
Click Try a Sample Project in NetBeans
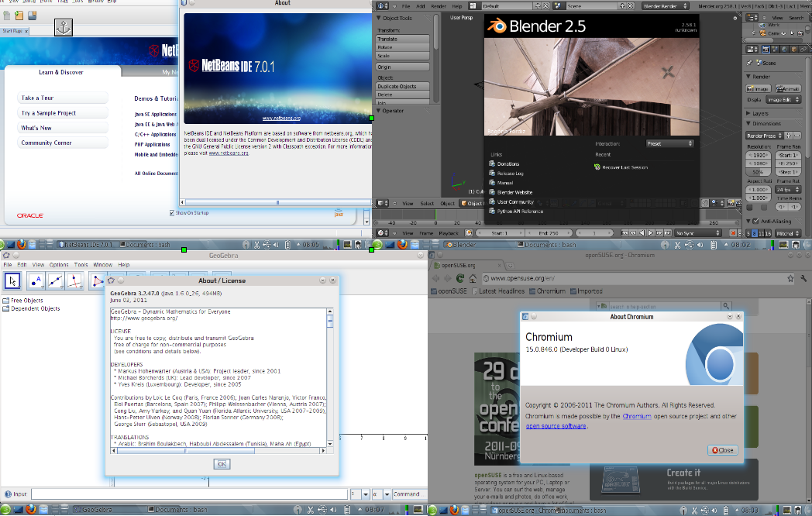coord(63,113)
